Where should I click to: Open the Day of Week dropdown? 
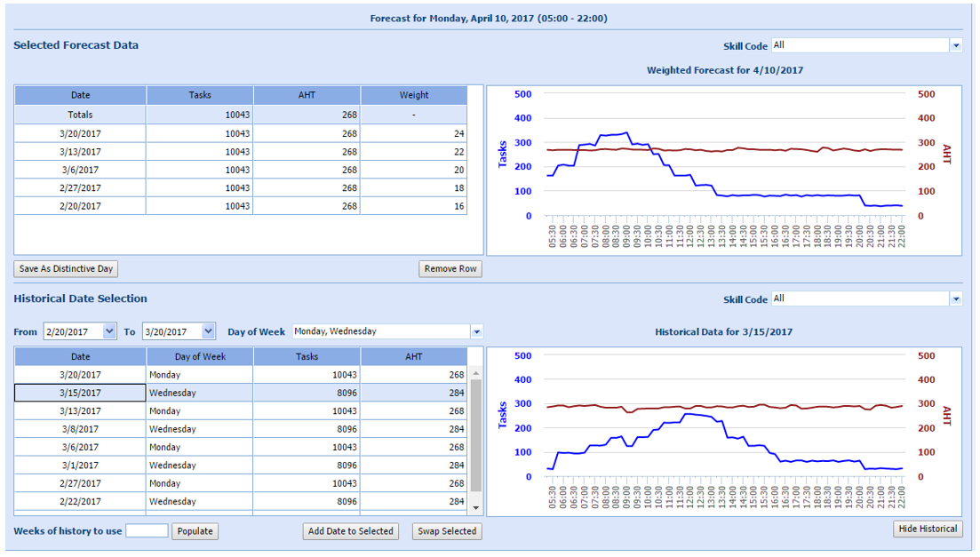click(x=476, y=331)
